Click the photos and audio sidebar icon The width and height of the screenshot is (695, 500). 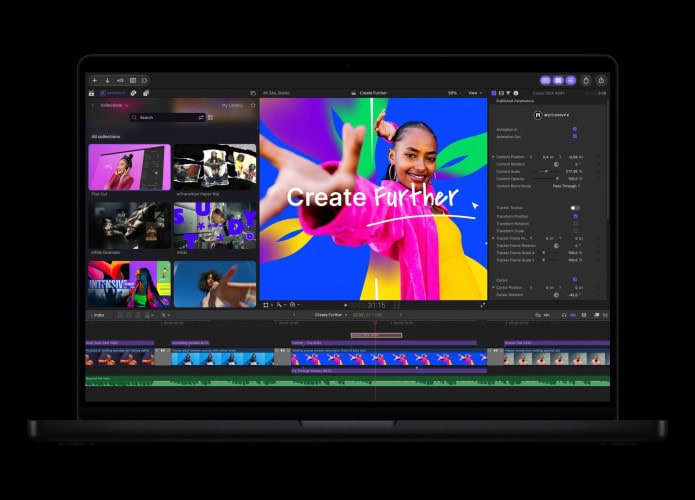coord(133,93)
